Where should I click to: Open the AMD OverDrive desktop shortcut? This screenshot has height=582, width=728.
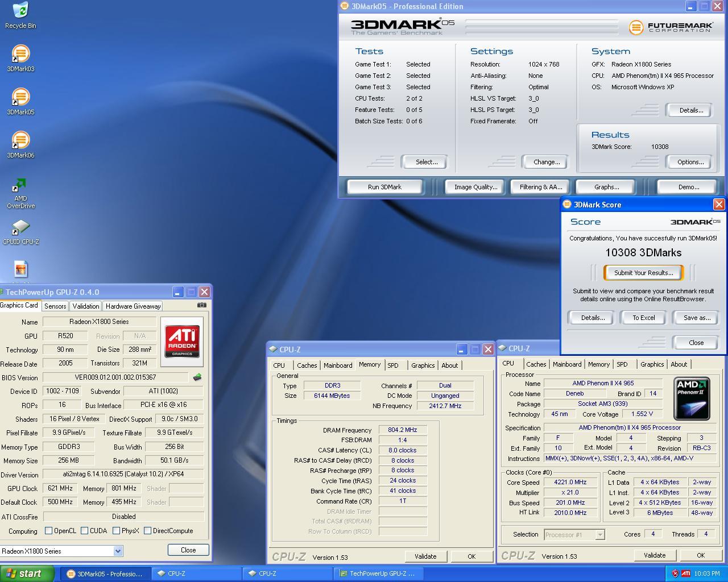(x=20, y=193)
